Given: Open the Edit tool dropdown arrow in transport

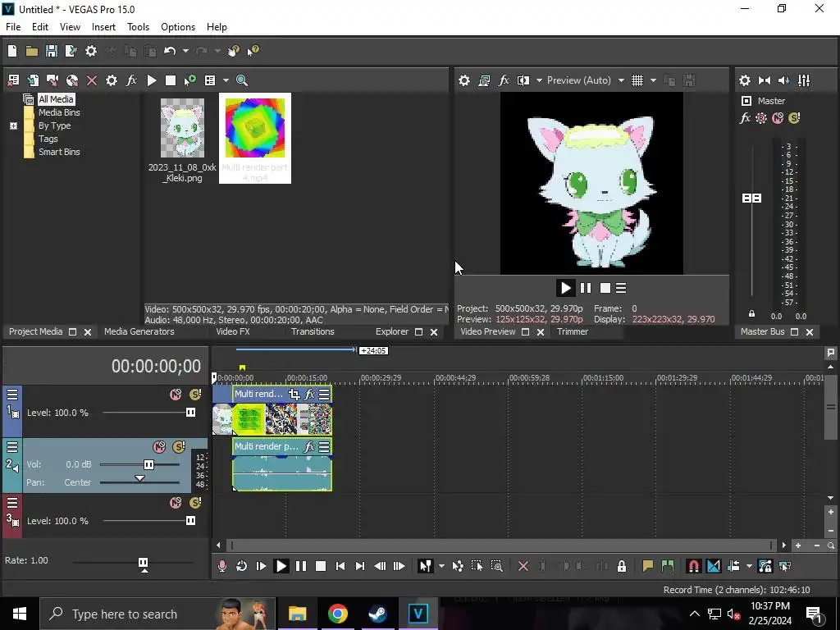Looking at the screenshot, I should click(x=441, y=566).
